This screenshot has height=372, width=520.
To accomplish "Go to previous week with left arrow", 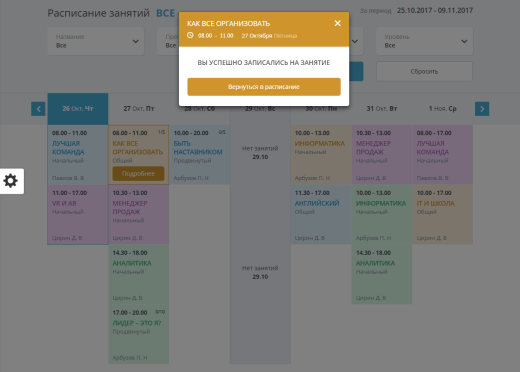I will 38,109.
